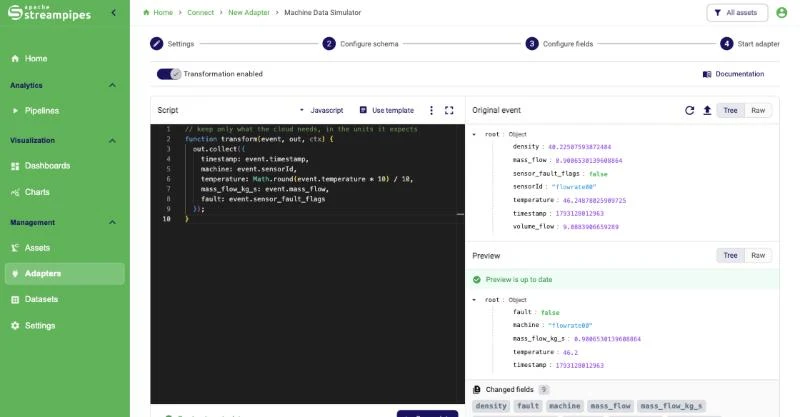Click the Home house icon in sidebar

point(15,59)
